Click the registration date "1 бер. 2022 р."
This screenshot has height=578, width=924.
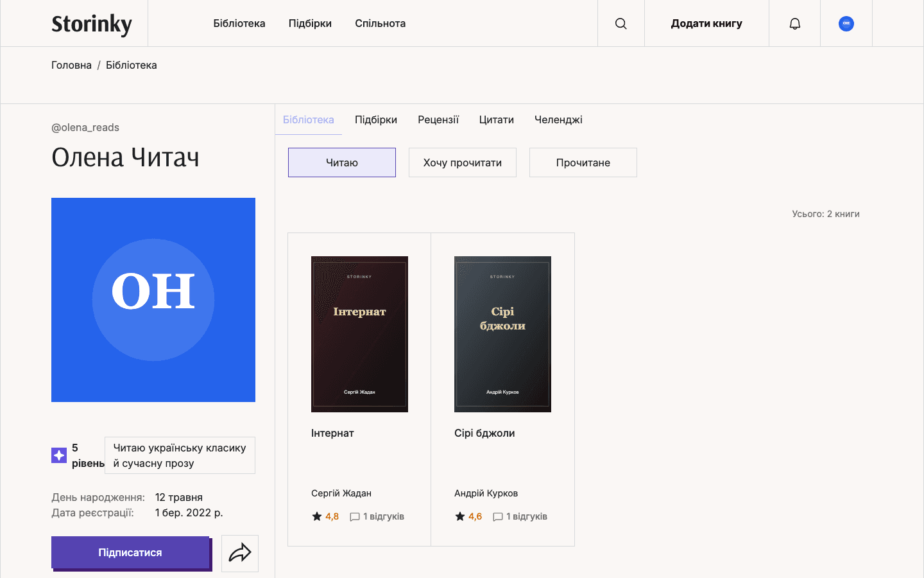tap(189, 512)
